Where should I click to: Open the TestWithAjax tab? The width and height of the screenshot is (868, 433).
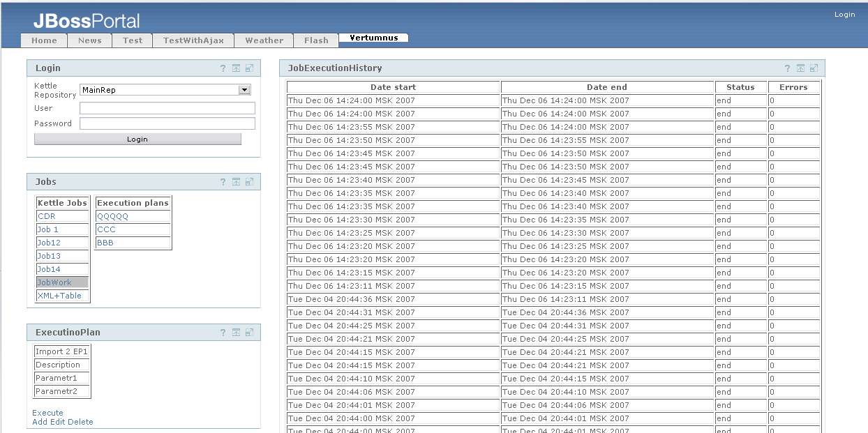(x=193, y=40)
